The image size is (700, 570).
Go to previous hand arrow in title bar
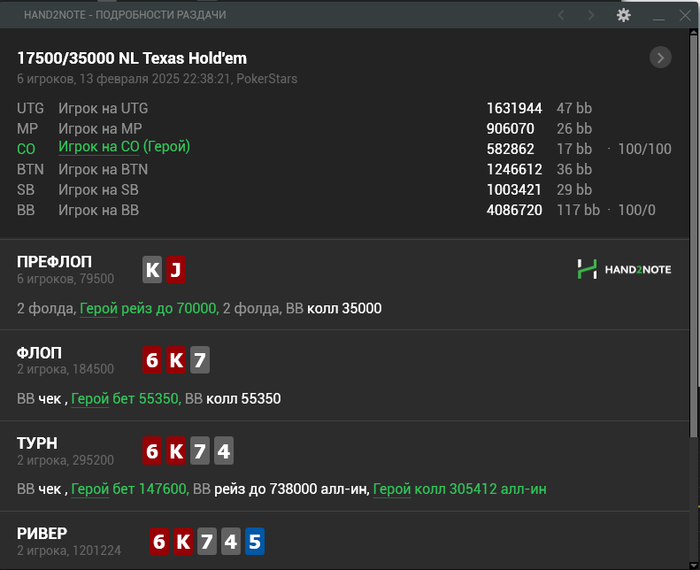coord(561,15)
